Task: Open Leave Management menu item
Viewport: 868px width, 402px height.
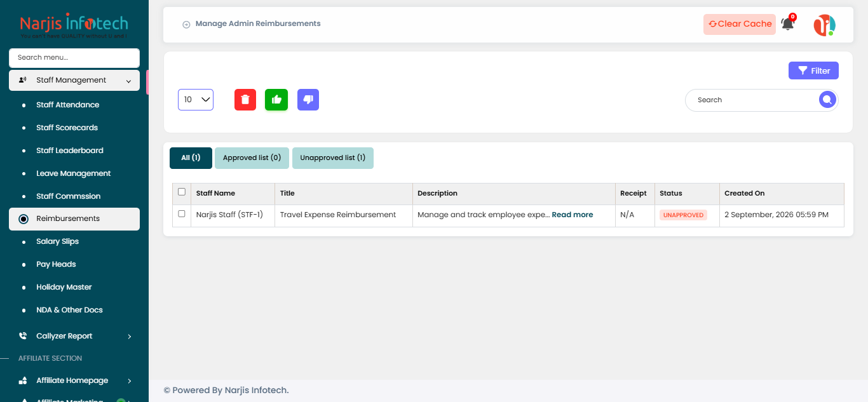Action: 74,173
